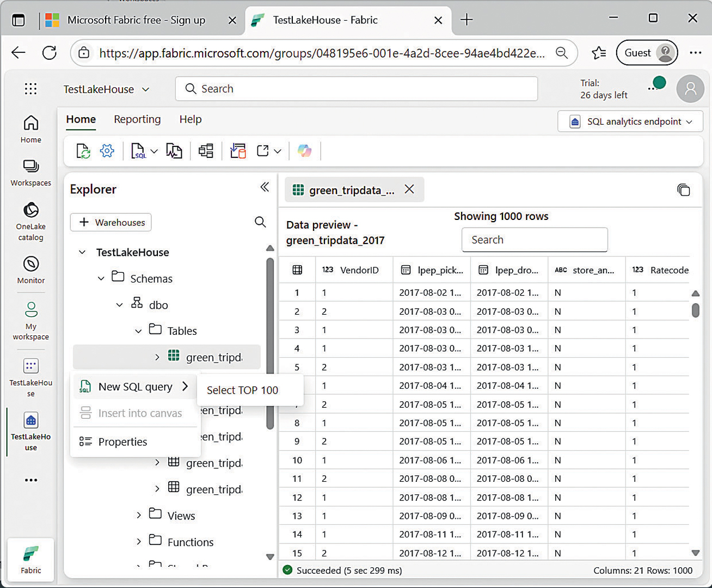
Task: Open the TestLakeHouse workspace dropdown
Action: pos(107,89)
